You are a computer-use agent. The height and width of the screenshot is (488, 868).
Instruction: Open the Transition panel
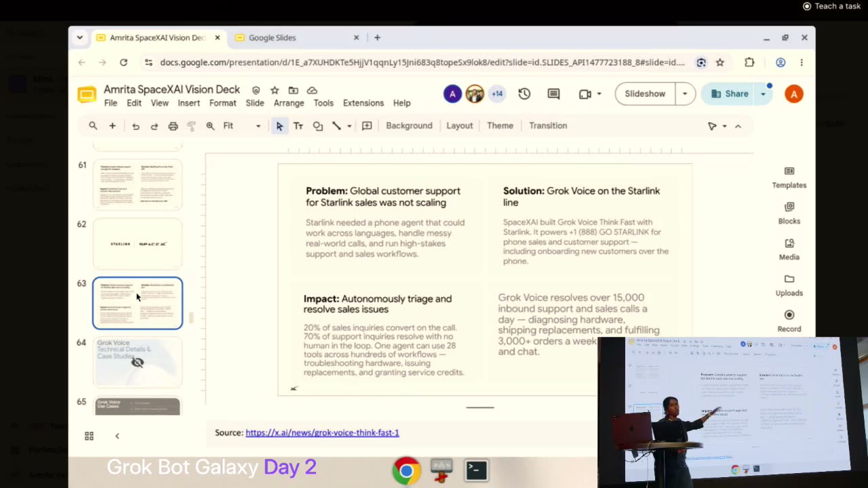pyautogui.click(x=548, y=125)
